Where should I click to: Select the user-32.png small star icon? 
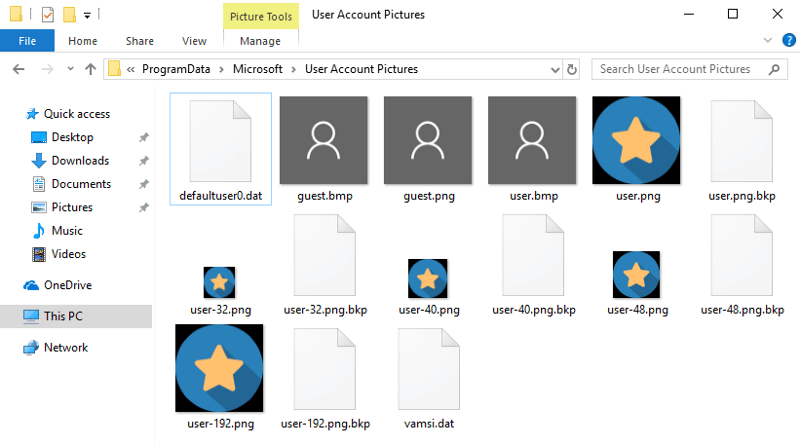(x=219, y=282)
